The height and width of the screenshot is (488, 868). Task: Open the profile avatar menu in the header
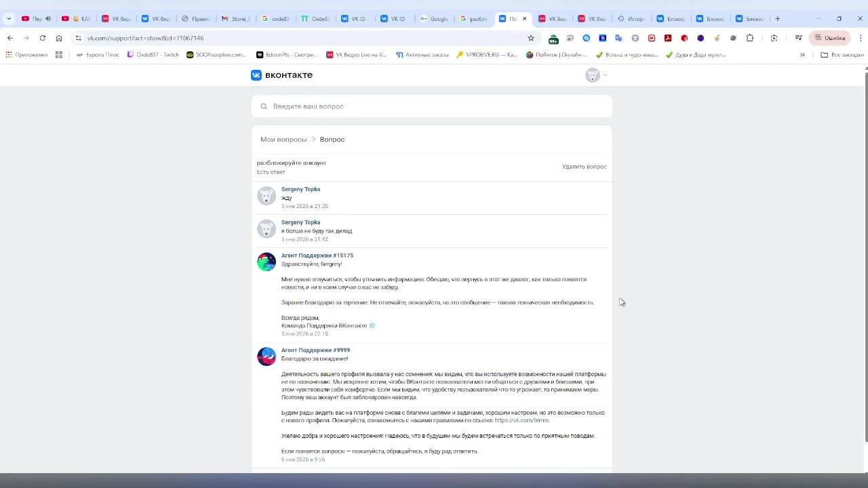pos(596,75)
